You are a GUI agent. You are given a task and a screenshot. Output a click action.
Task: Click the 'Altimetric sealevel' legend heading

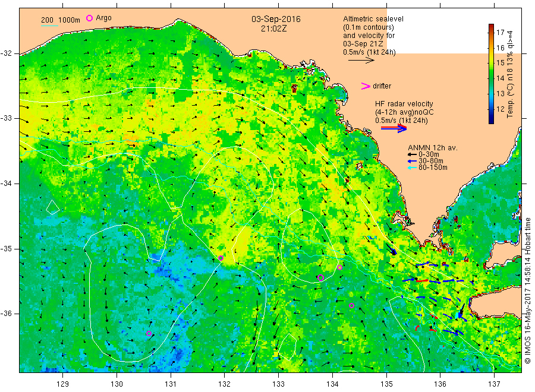click(x=373, y=19)
